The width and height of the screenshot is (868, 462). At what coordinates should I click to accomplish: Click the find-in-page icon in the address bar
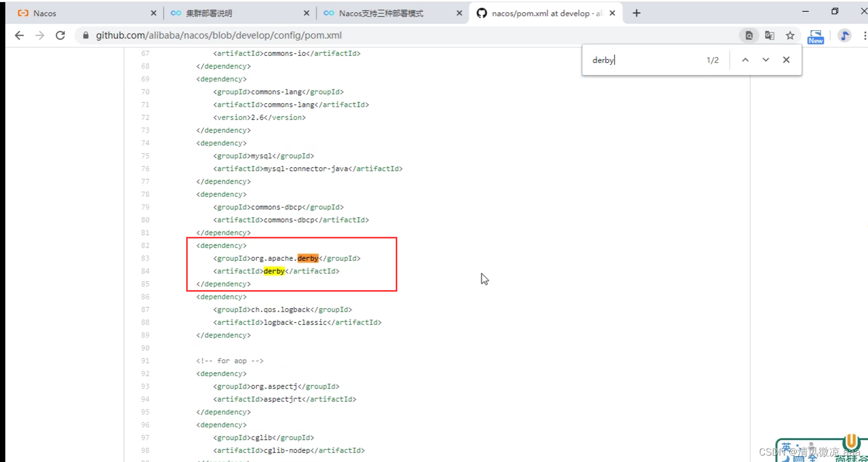pyautogui.click(x=749, y=36)
